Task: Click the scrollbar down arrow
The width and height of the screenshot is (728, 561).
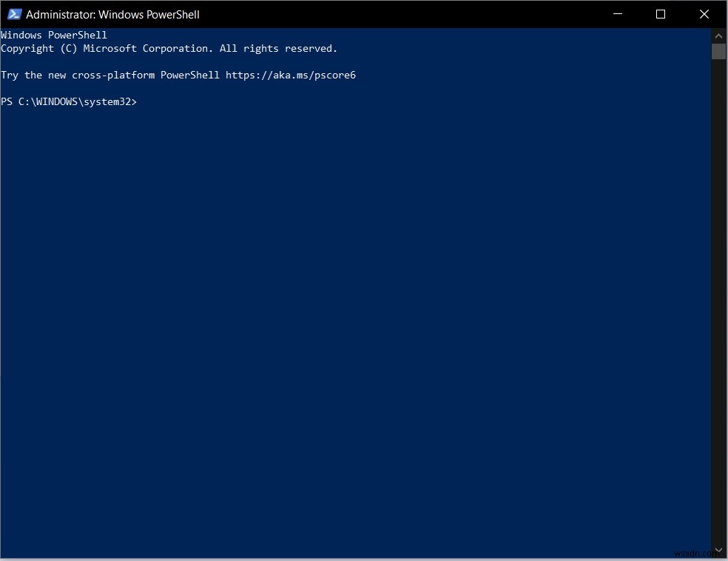Action: [x=718, y=551]
